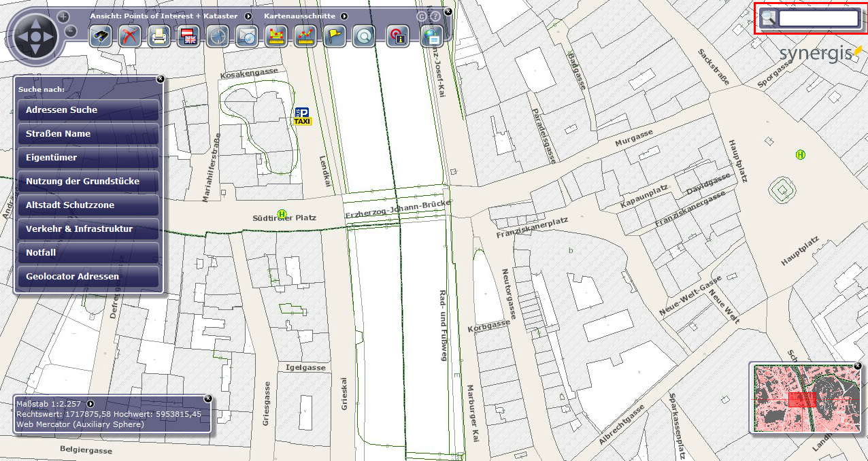
Task: Select the line distance measurement tool
Action: [305, 36]
